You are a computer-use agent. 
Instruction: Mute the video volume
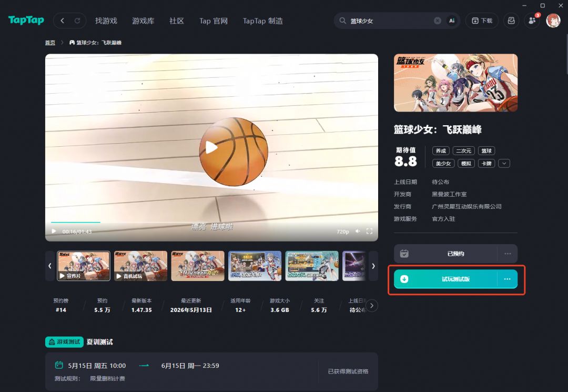358,231
